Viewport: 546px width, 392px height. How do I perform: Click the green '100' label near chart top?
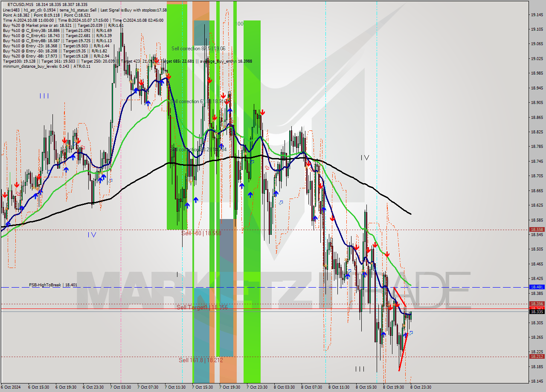[x=239, y=24]
